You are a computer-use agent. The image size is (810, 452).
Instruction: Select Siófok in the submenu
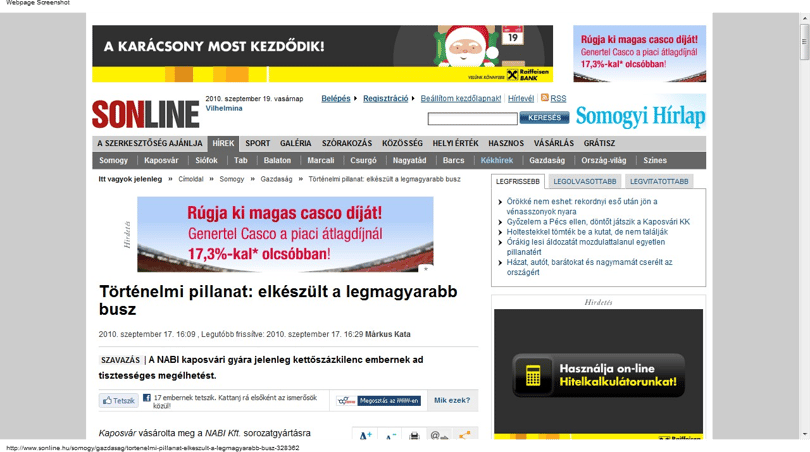point(206,161)
